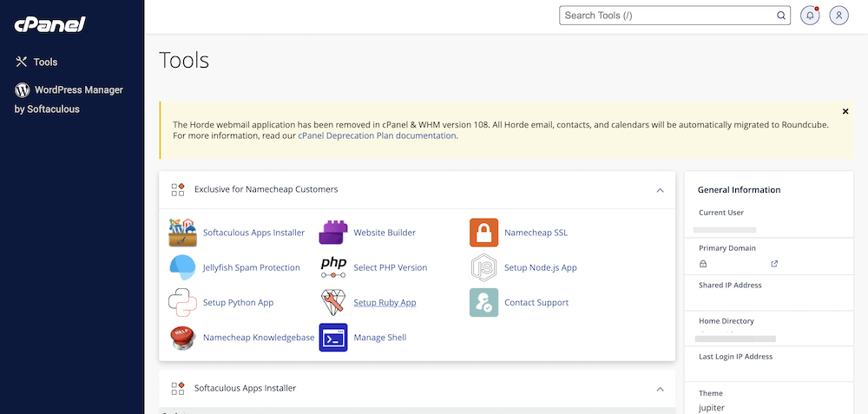Click the Manage Shell terminal icon
Image resolution: width=868 pixels, height=414 pixels.
coord(333,338)
